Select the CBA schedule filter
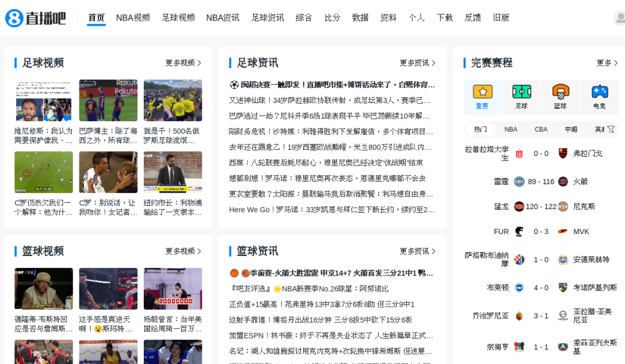The height and width of the screenshot is (364, 625). [541, 129]
